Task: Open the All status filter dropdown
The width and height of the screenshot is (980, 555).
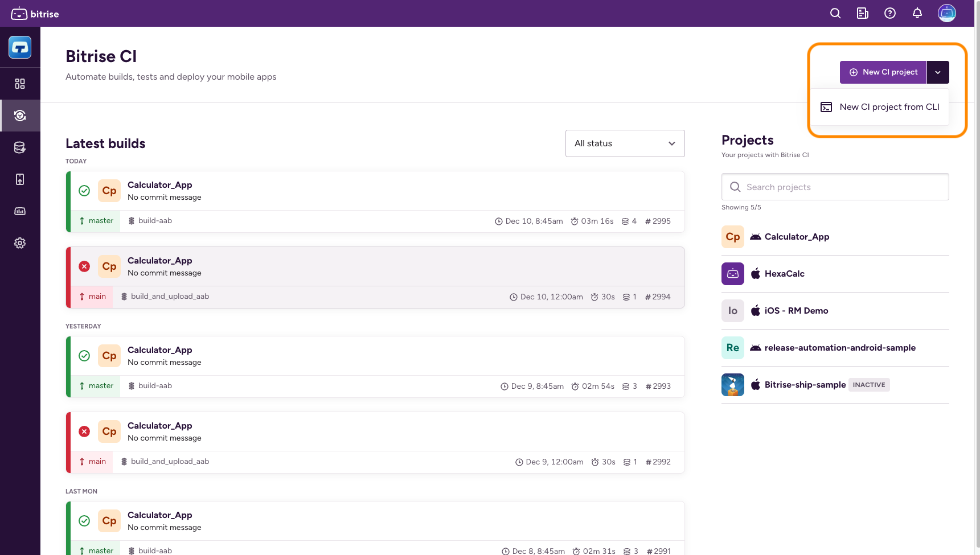Action: [x=625, y=143]
